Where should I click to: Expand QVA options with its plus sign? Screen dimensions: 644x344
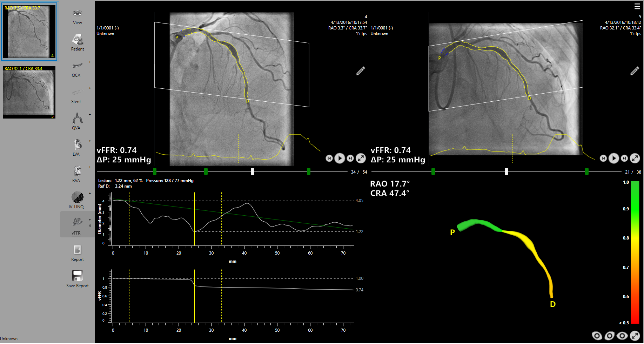(x=90, y=115)
